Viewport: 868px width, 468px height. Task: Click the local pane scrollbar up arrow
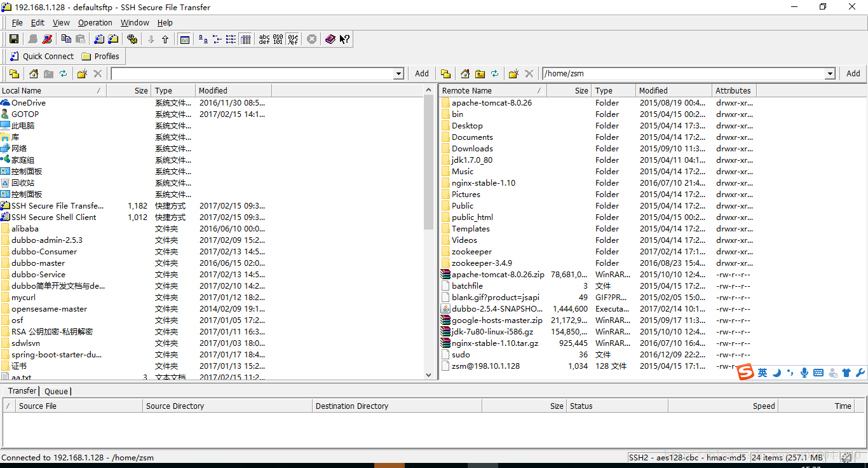point(429,90)
